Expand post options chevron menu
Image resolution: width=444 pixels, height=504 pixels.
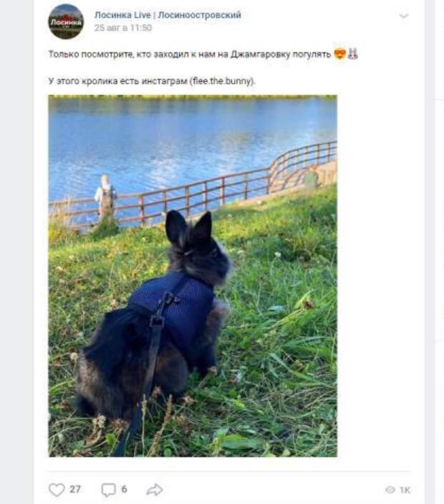pyautogui.click(x=404, y=16)
